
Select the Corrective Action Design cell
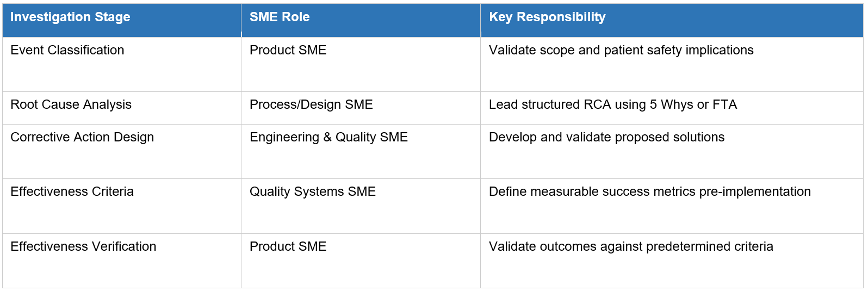[122, 151]
